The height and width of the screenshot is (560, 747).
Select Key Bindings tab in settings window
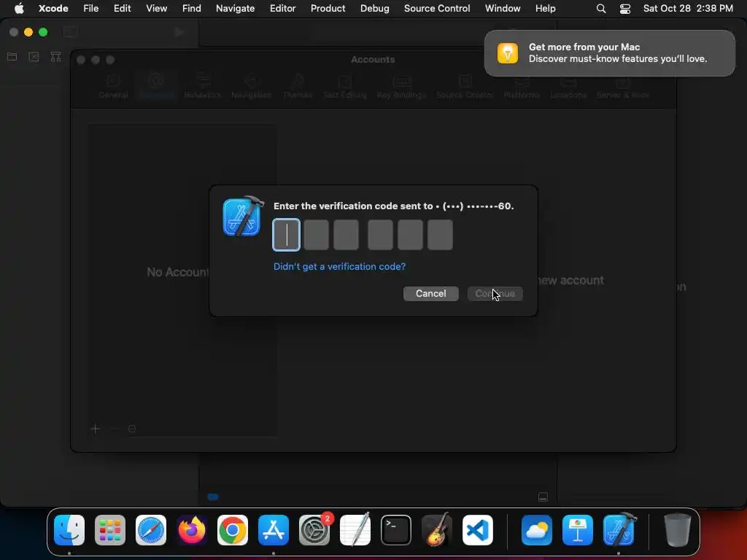click(x=402, y=87)
